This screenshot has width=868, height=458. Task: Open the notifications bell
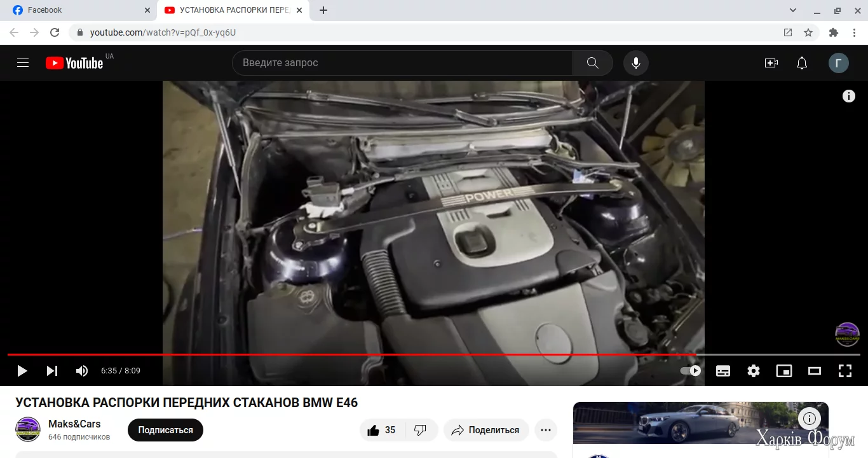[802, 62]
